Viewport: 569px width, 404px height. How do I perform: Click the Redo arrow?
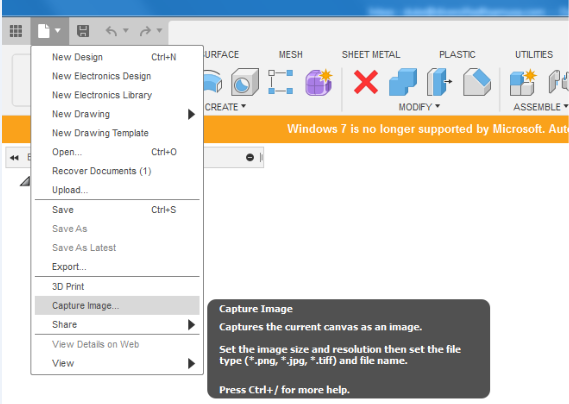(x=145, y=31)
